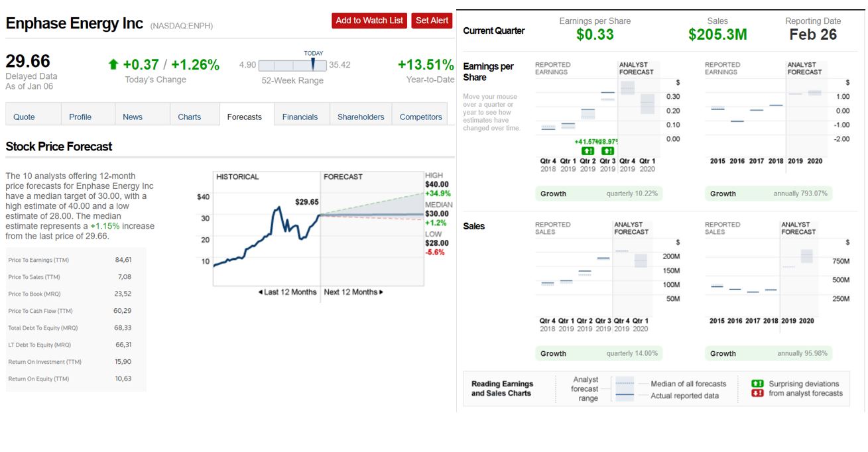The height and width of the screenshot is (452, 868).
Task: Click the right arrow beside Next 12 Months
Action: [x=381, y=292]
